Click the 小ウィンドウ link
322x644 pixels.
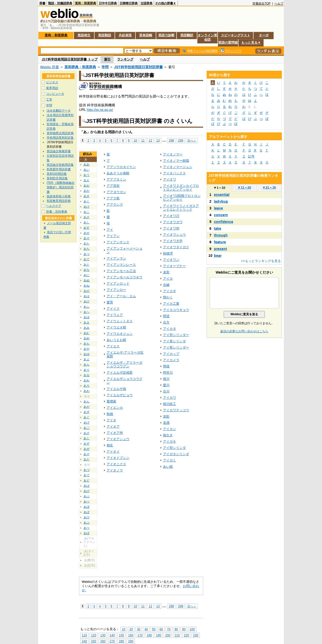tap(233, 51)
